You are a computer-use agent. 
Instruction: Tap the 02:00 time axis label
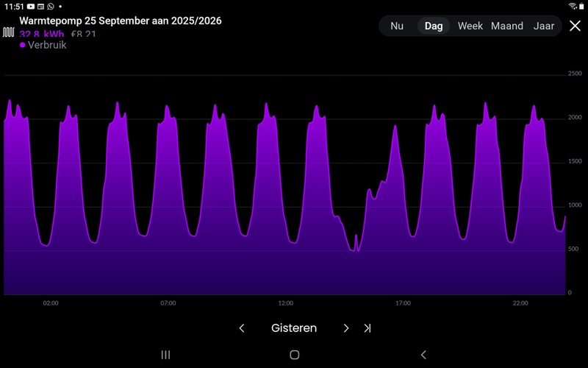(x=51, y=303)
